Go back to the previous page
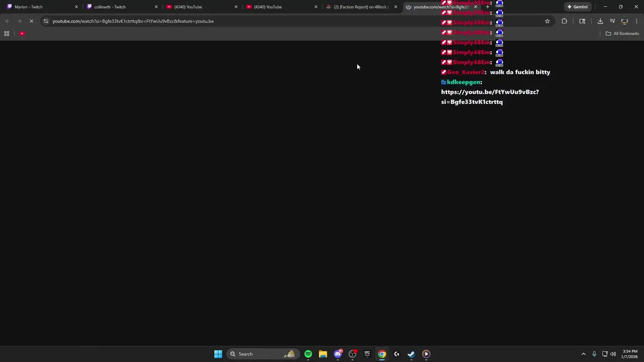This screenshot has height=362, width=644. [x=7, y=21]
